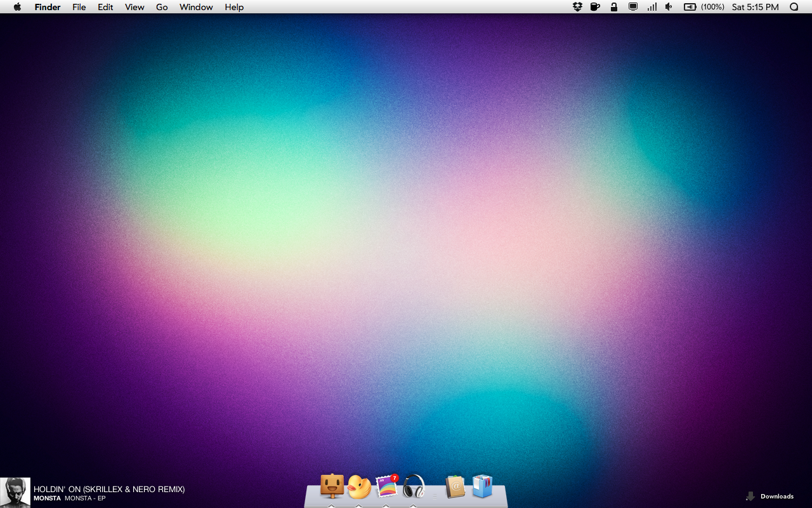812x508 pixels.
Task: Open the View menu
Action: coord(134,7)
